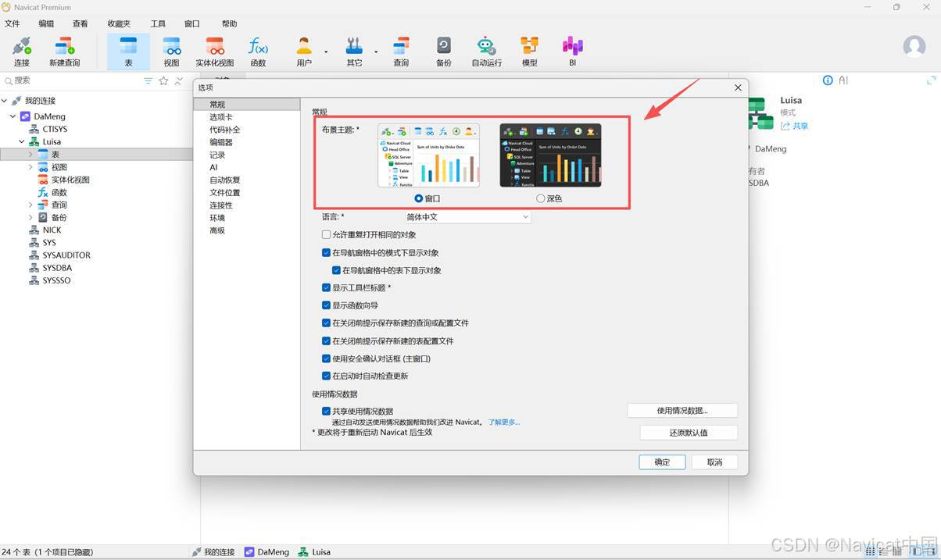
Task: Expand the 备份 tree node under Luisa
Action: [x=30, y=217]
